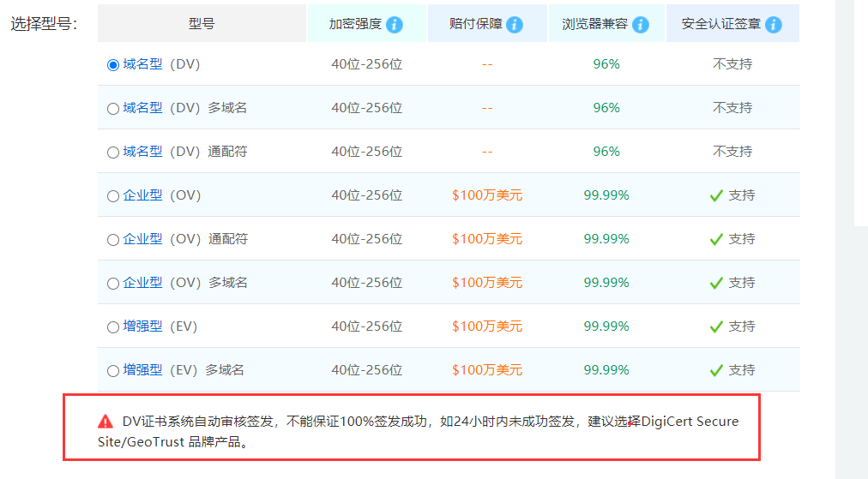
Task: Click the info icon beside 安全认证签章
Action: [x=773, y=24]
